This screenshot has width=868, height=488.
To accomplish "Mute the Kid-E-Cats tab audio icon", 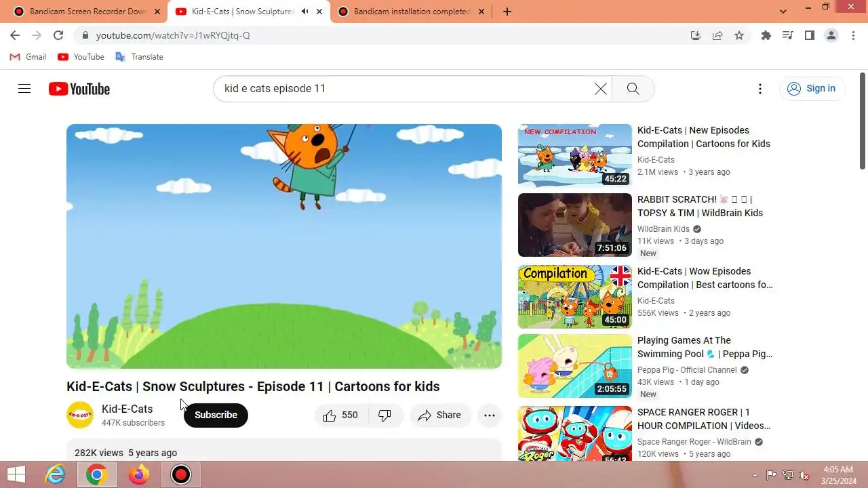I will [x=304, y=12].
